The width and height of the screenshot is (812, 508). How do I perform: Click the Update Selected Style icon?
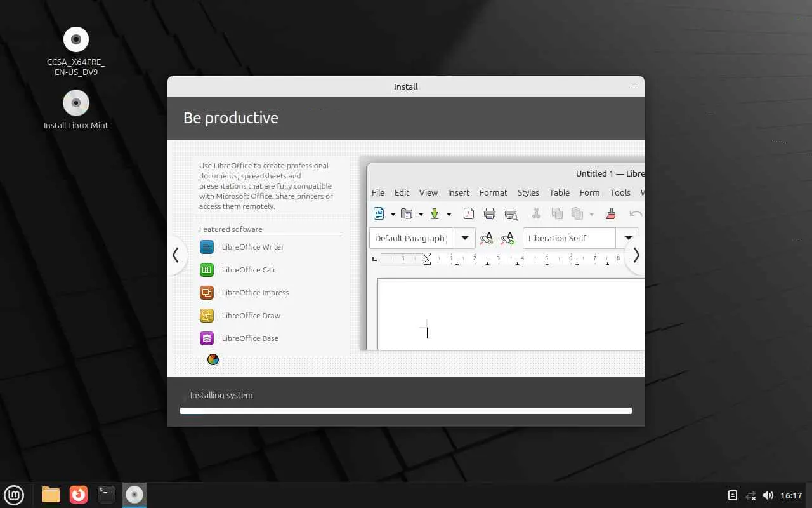(487, 239)
